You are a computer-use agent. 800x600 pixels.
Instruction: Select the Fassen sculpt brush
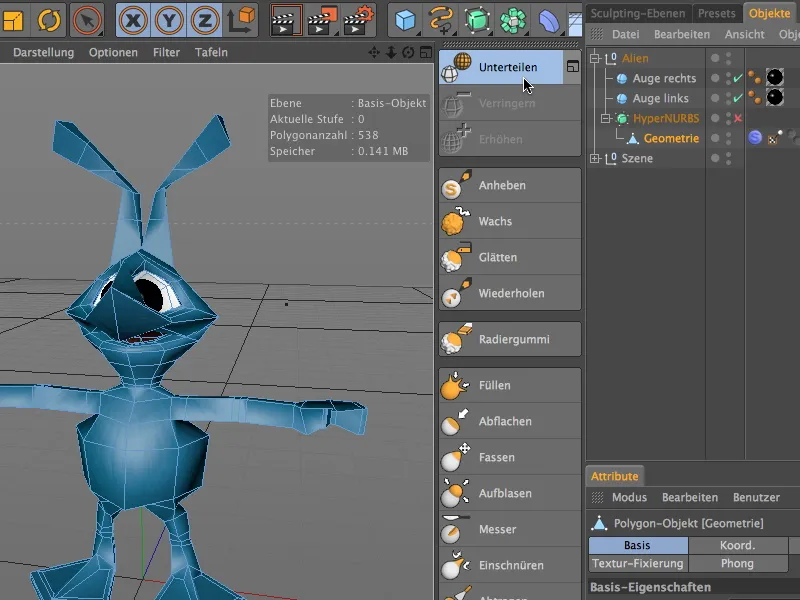point(510,457)
